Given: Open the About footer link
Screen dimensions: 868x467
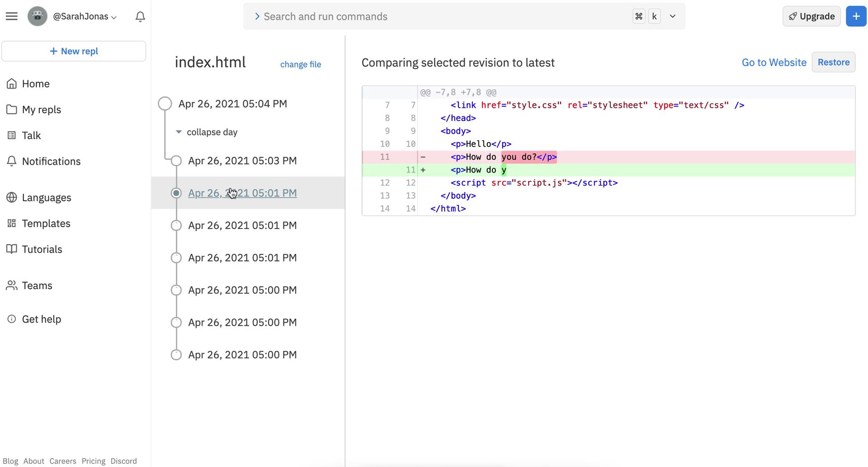Looking at the screenshot, I should (34, 461).
